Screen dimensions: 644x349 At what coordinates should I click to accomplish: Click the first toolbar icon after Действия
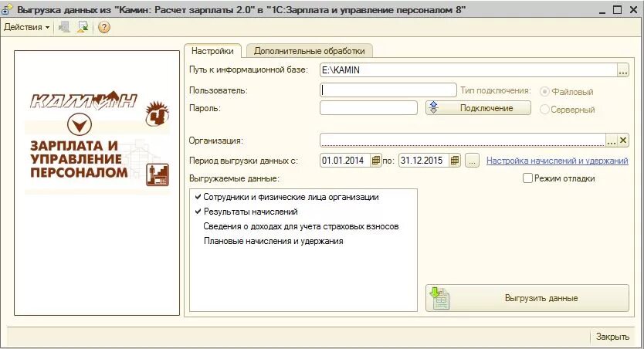64,28
